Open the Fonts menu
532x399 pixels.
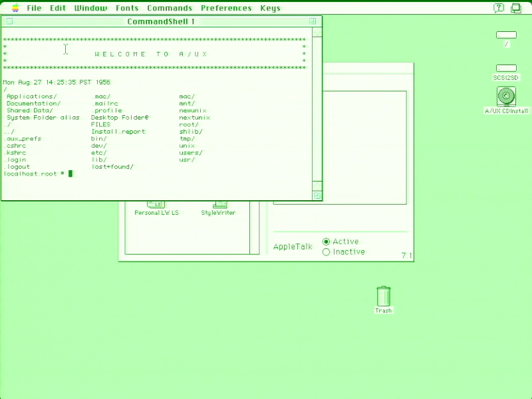point(127,8)
